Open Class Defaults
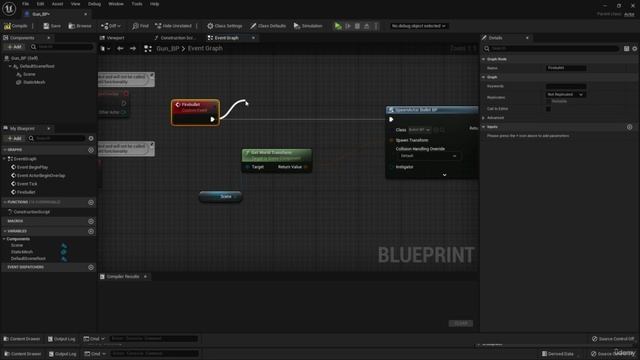This screenshot has width=640, height=360. 268,26
